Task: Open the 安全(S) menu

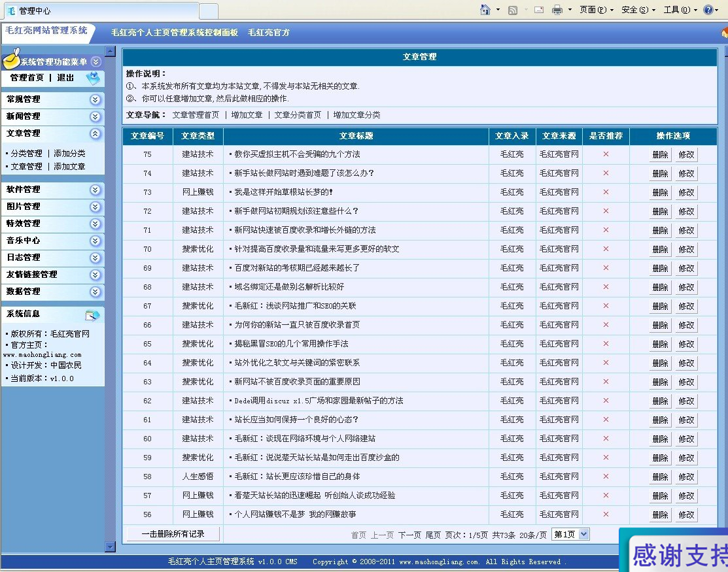Action: pyautogui.click(x=638, y=10)
